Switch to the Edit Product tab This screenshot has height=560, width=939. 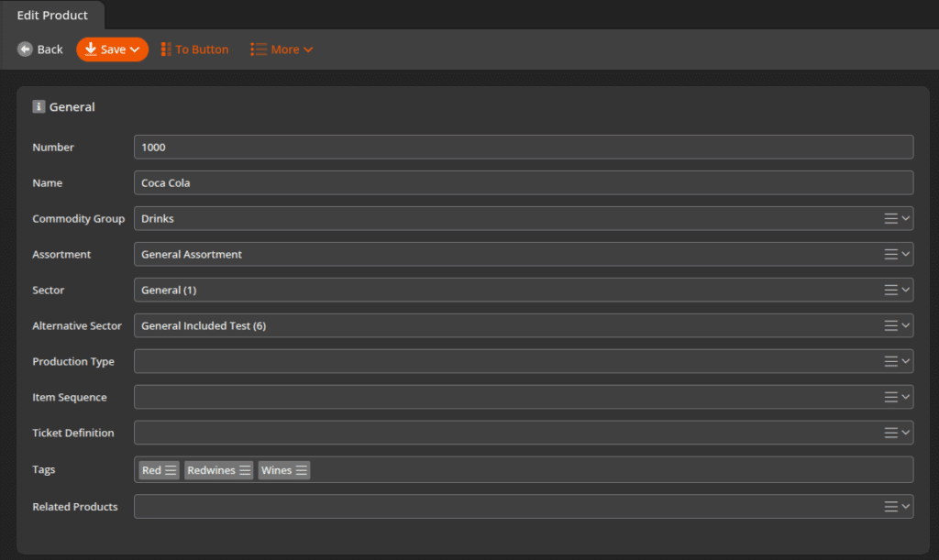(x=52, y=16)
